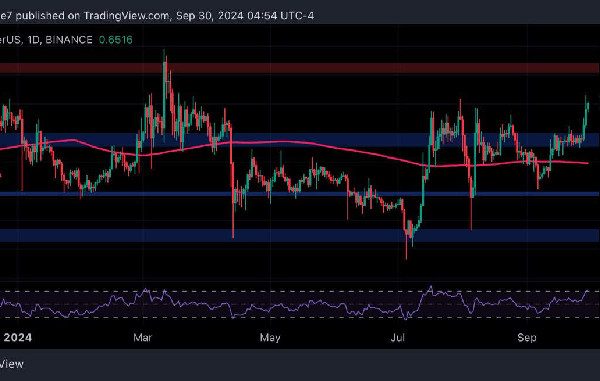Click the '2024' year label on the time axis
The width and height of the screenshot is (600, 381).
pos(18,337)
